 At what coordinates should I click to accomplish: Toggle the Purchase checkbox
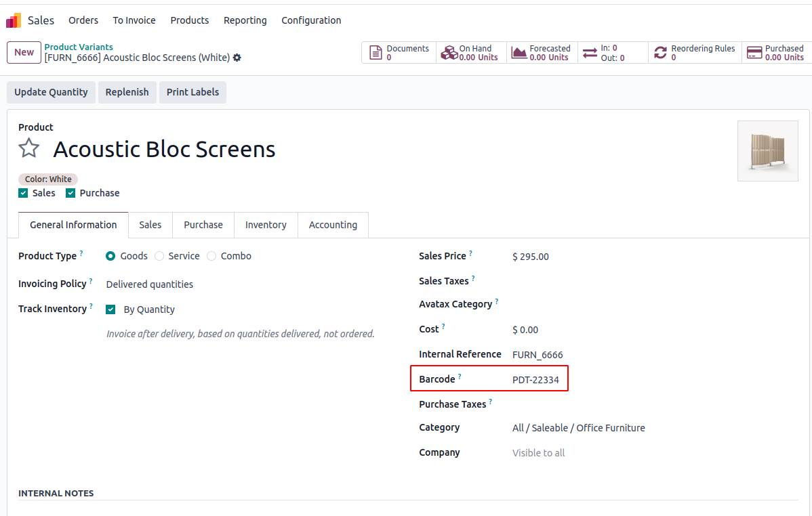(70, 193)
